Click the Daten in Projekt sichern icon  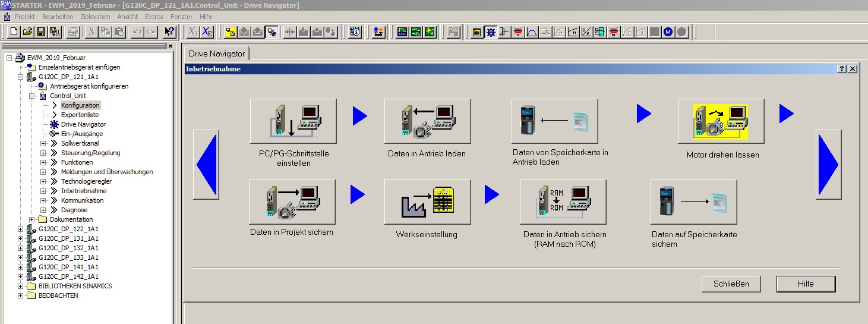tap(292, 202)
